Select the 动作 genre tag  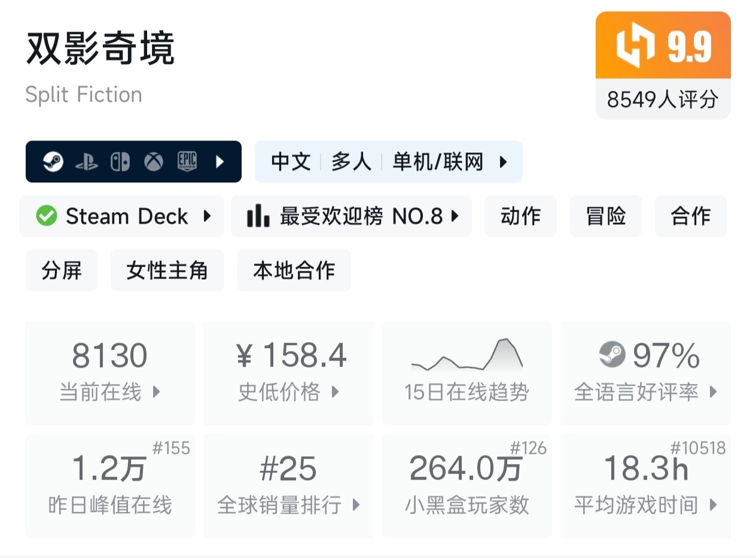pos(520,216)
